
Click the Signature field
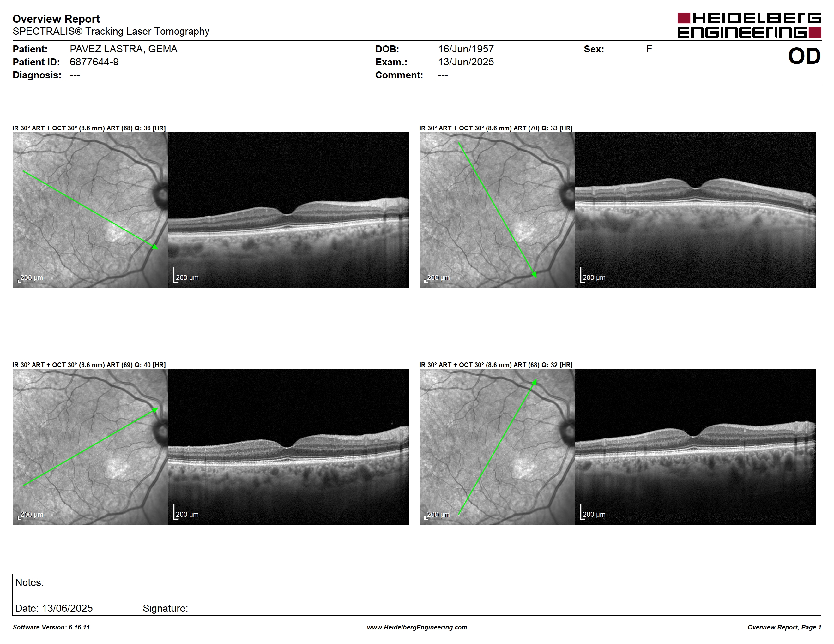(165, 608)
